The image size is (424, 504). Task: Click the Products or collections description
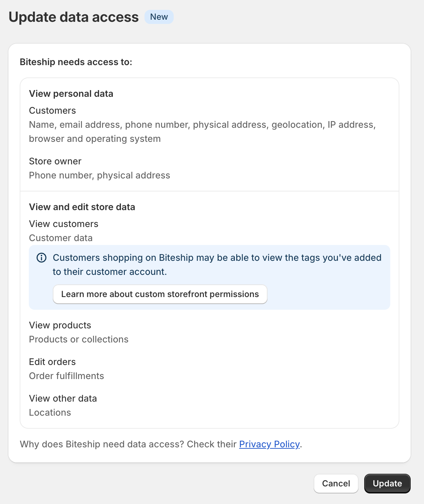click(x=79, y=339)
